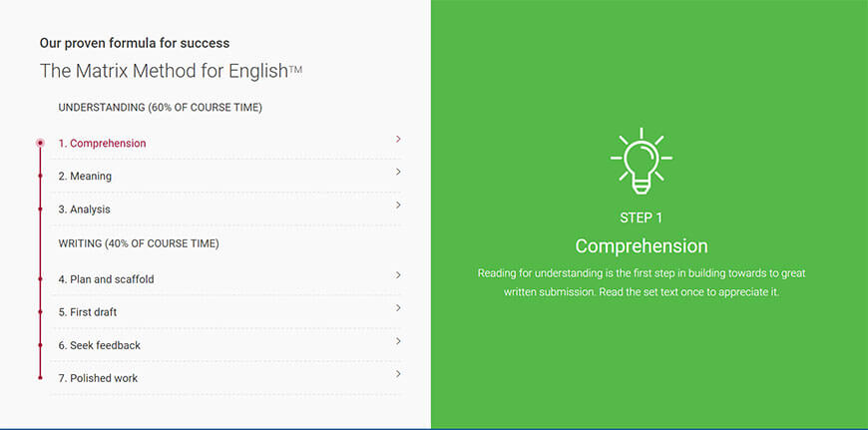Viewport: 868px width, 430px height.
Task: Click the highlighted timeline dot for Comprehension
Action: tap(40, 143)
